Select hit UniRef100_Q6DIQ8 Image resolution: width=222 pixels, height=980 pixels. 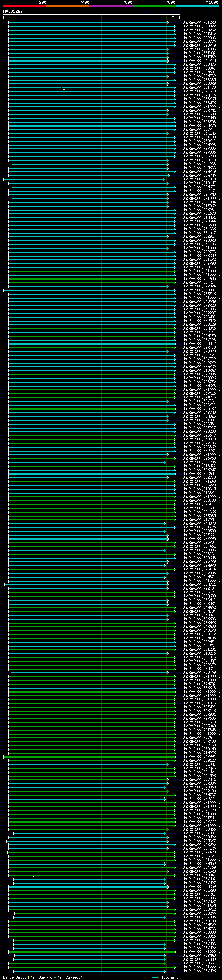pos(199,501)
